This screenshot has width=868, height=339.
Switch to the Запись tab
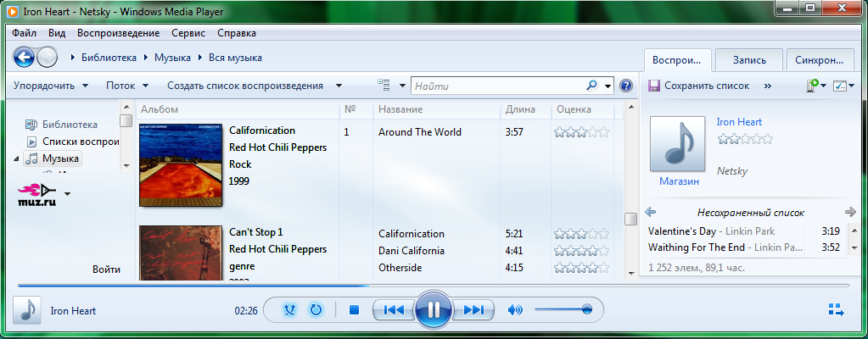click(x=749, y=60)
